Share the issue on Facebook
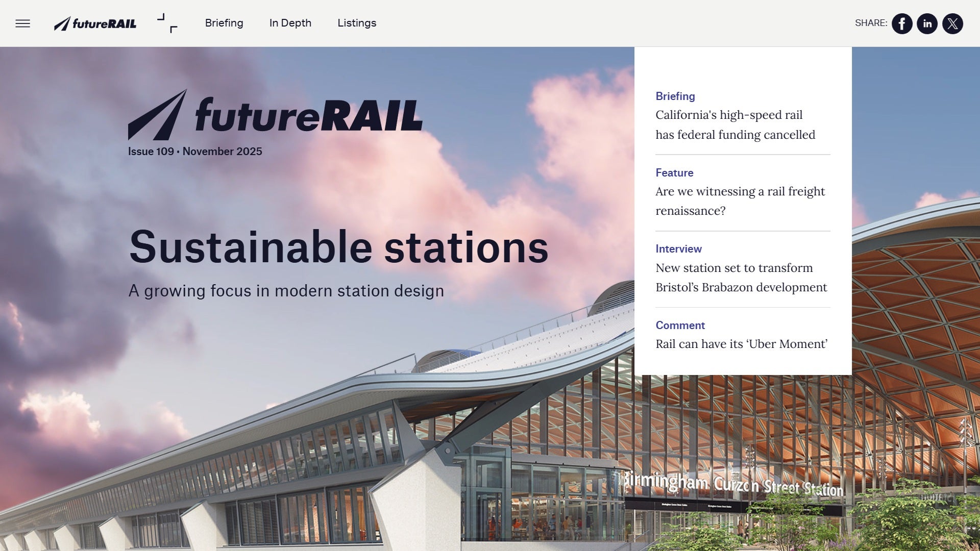 [902, 23]
